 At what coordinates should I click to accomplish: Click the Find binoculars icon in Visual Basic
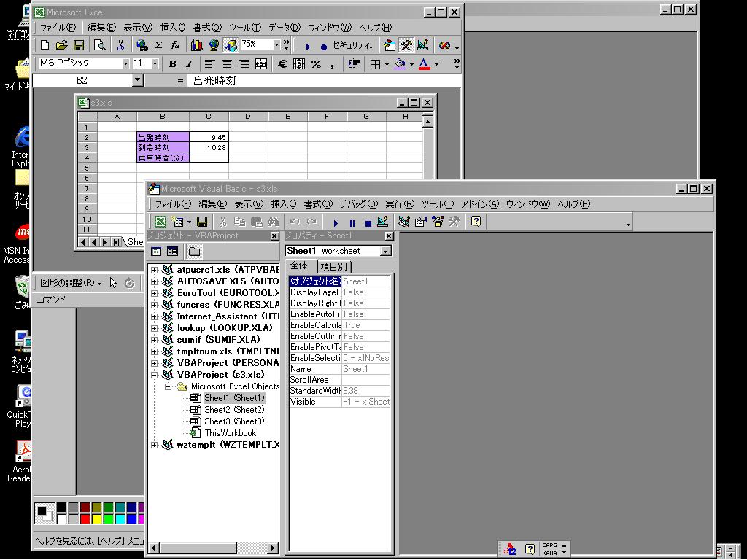pyautogui.click(x=273, y=222)
